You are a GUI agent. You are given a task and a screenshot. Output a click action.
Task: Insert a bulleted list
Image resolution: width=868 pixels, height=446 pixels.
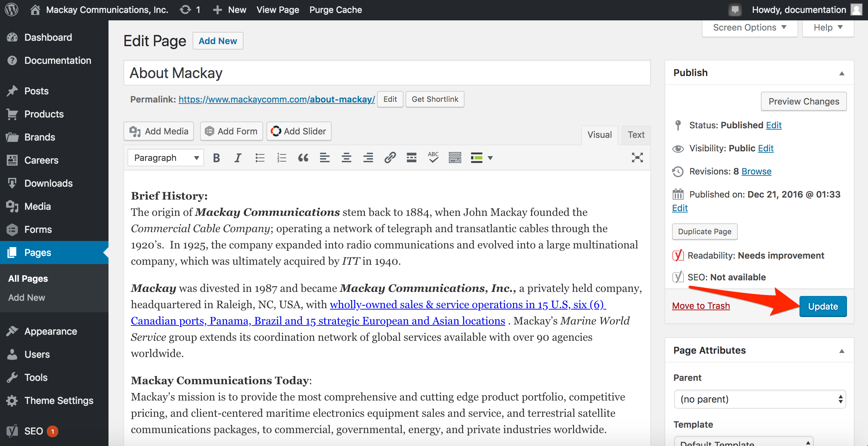coord(260,158)
